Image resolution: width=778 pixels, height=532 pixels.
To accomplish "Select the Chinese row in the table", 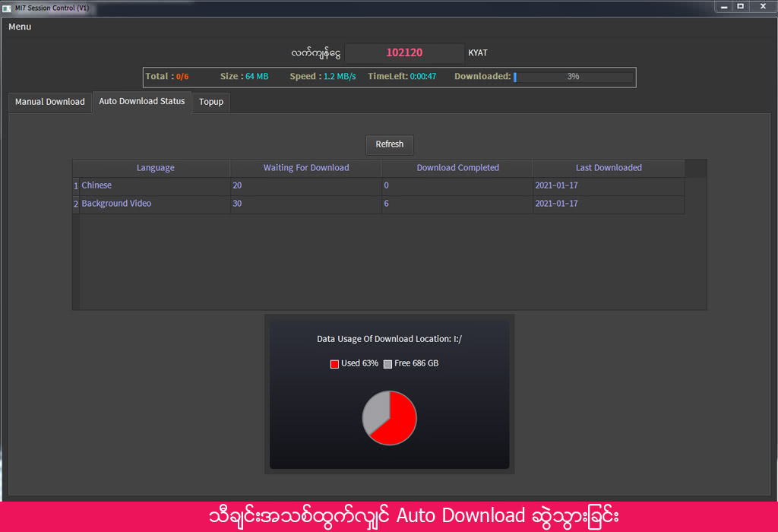I will pos(96,185).
